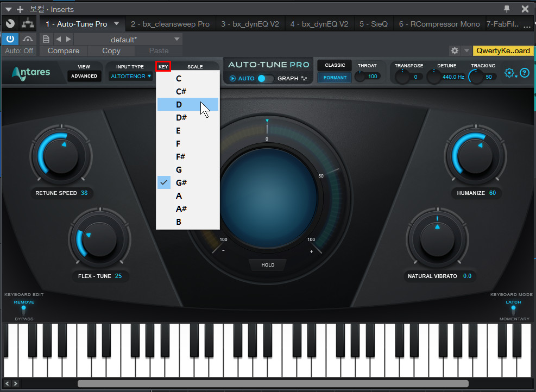Go to the next preset arrow
Image resolution: width=536 pixels, height=392 pixels.
pyautogui.click(x=68, y=39)
